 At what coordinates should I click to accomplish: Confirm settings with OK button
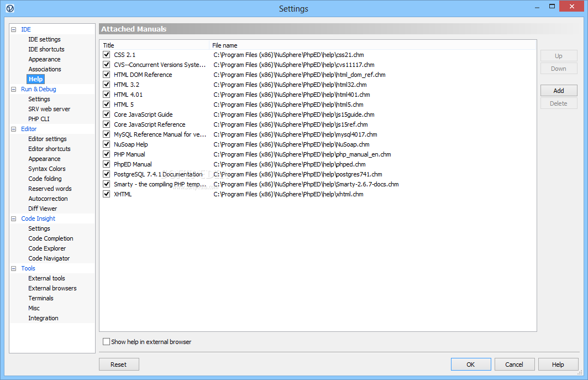[471, 364]
